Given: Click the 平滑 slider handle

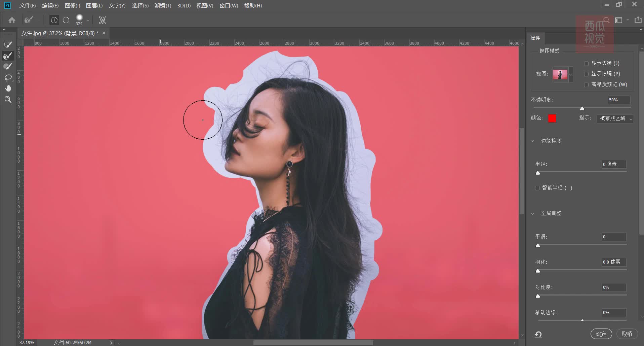Looking at the screenshot, I should (x=538, y=245).
